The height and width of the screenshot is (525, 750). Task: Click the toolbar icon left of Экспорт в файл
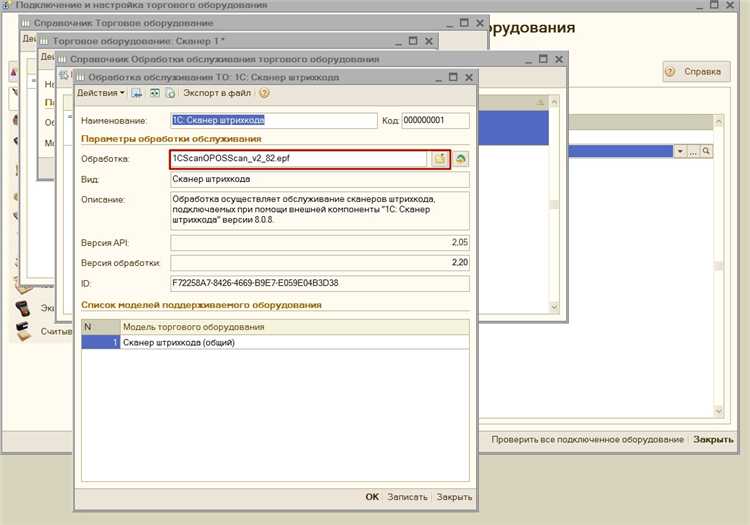(x=171, y=93)
